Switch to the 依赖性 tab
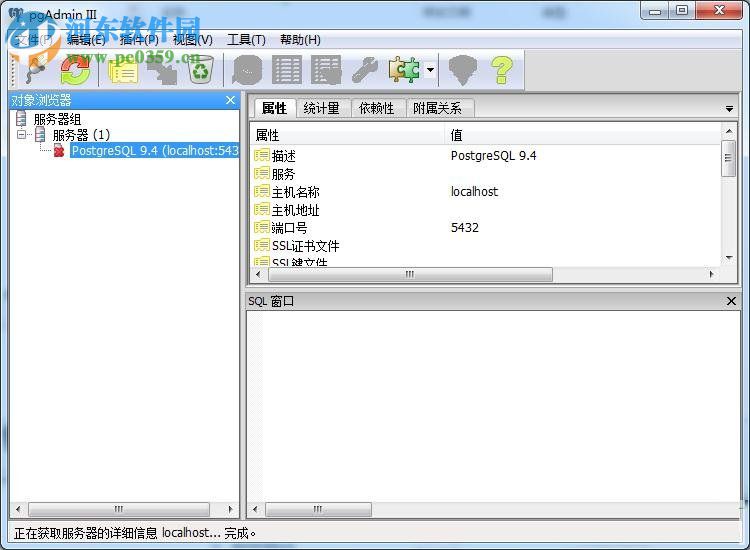The height and width of the screenshot is (550, 750). click(376, 108)
